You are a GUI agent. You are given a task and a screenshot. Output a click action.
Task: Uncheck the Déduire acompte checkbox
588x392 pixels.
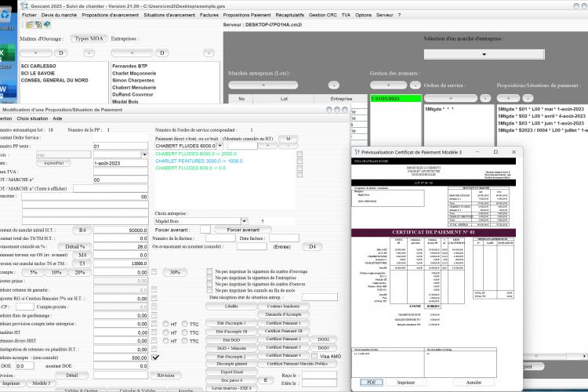(155, 358)
